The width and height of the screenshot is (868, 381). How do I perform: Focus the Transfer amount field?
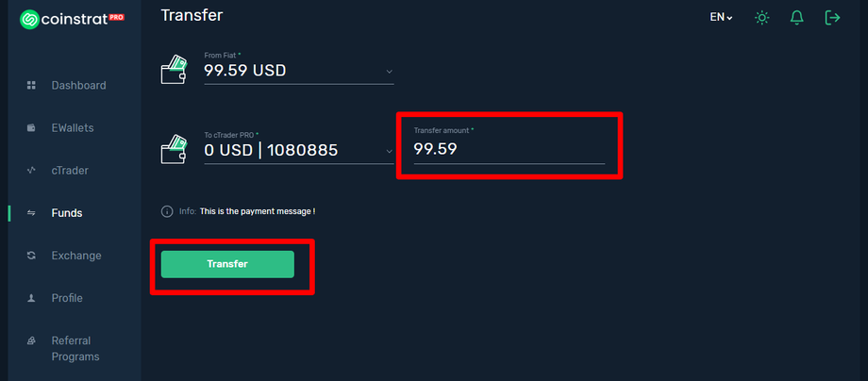coord(509,149)
